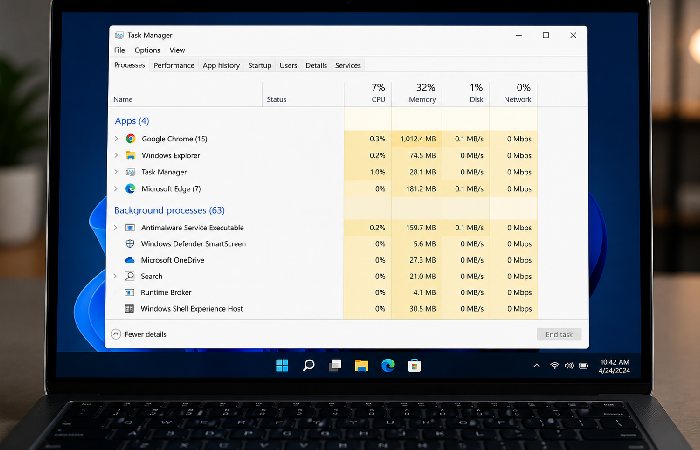Expand the Search process group
This screenshot has height=450, width=700.
click(115, 276)
